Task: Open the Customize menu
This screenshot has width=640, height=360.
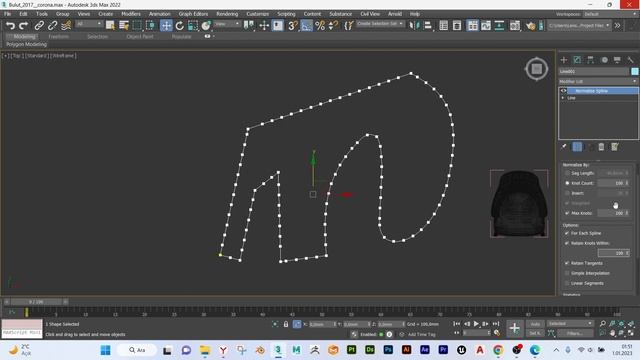Action: coord(258,14)
